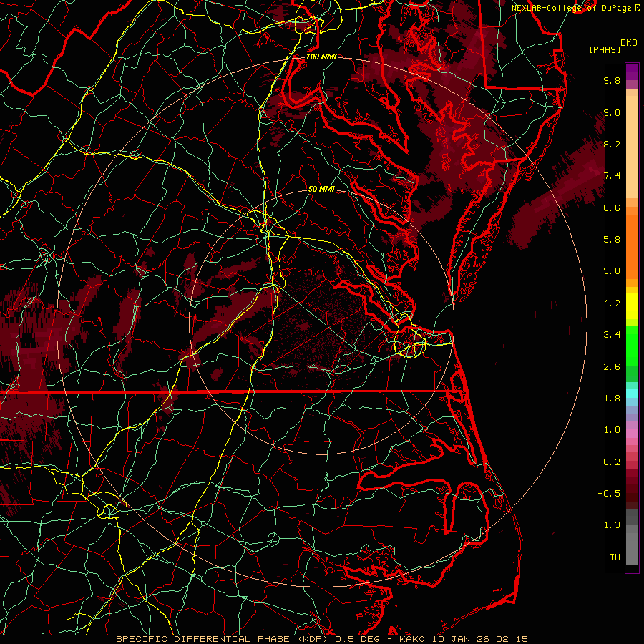This screenshot has width=644, height=644.
Task: Click the TH threshold label on scale
Action: 615,557
